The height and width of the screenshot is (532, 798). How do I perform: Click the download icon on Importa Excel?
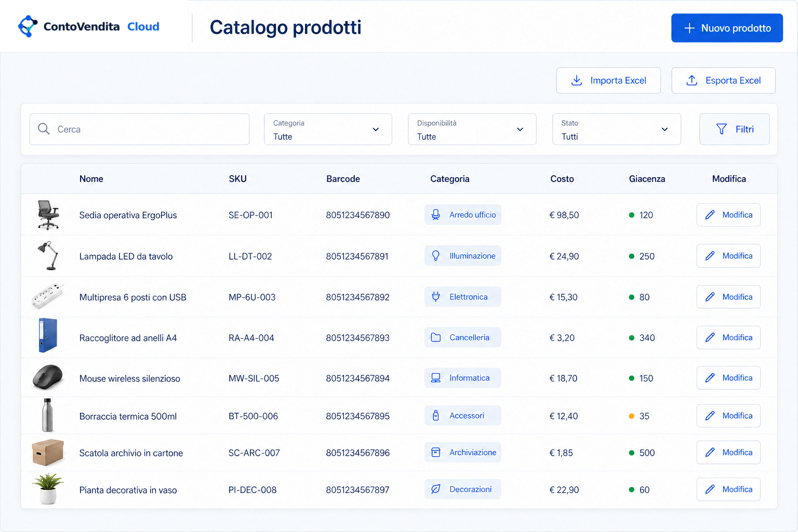577,81
